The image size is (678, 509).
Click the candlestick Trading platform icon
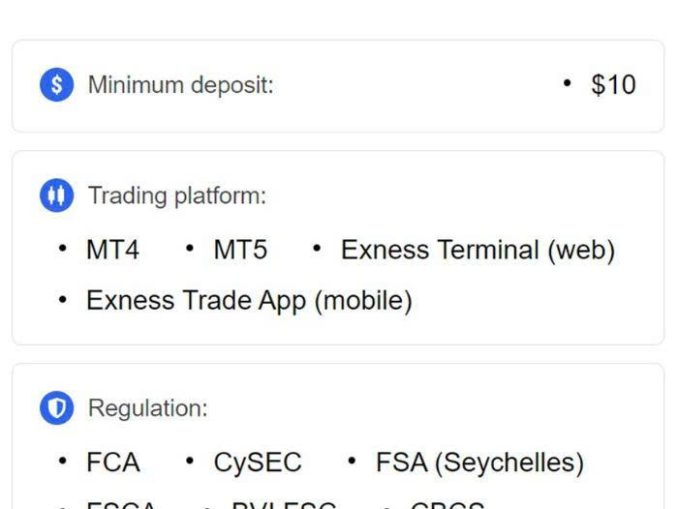pyautogui.click(x=56, y=196)
